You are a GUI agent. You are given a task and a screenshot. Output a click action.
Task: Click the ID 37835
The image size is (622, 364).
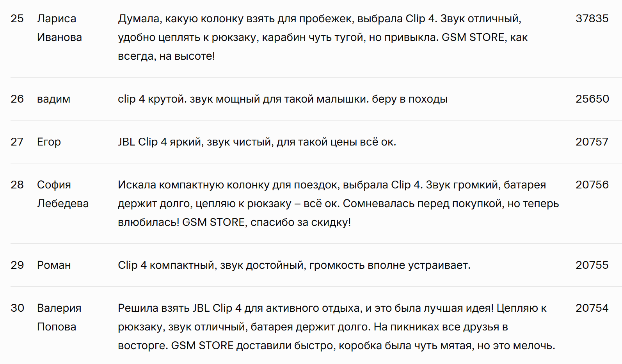click(x=592, y=19)
